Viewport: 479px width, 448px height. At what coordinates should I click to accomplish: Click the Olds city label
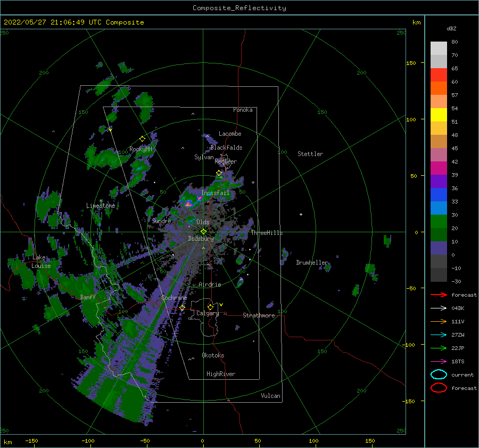203,222
